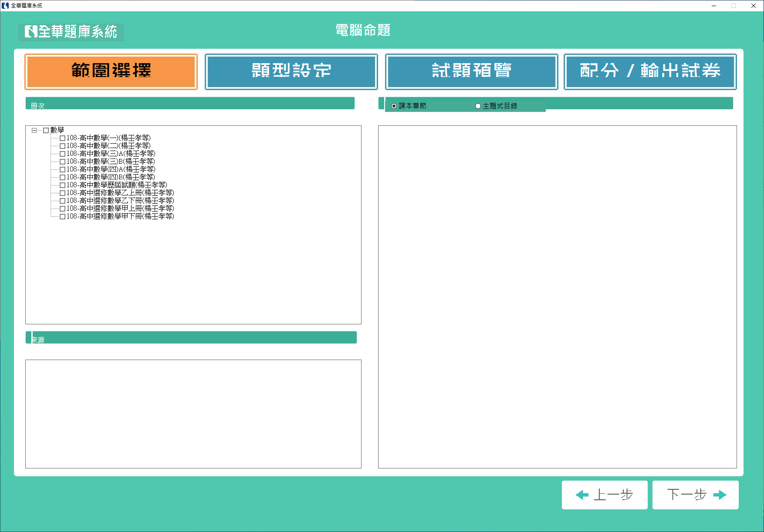
Task: Go to the 試題預覽 tab
Action: pos(472,72)
